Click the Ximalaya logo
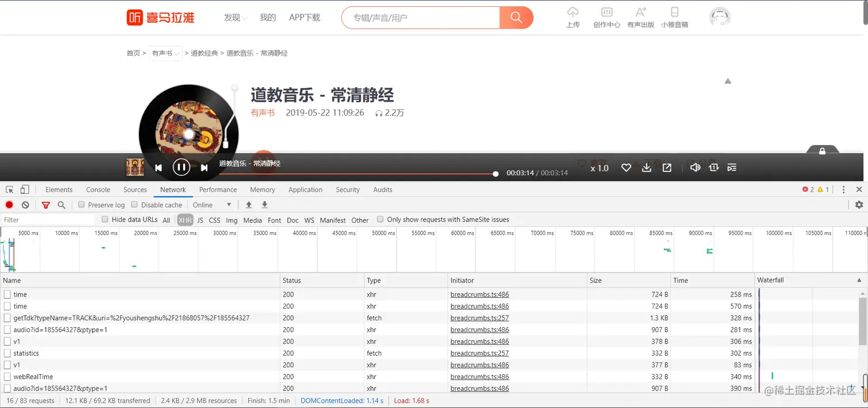Screen dimensions: 868x408 tap(161, 17)
